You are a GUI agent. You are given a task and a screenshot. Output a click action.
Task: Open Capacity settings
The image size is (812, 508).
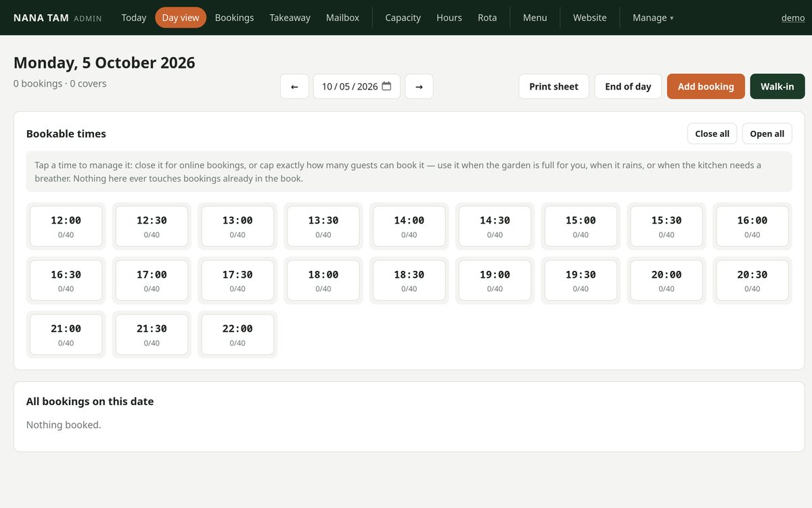(403, 18)
